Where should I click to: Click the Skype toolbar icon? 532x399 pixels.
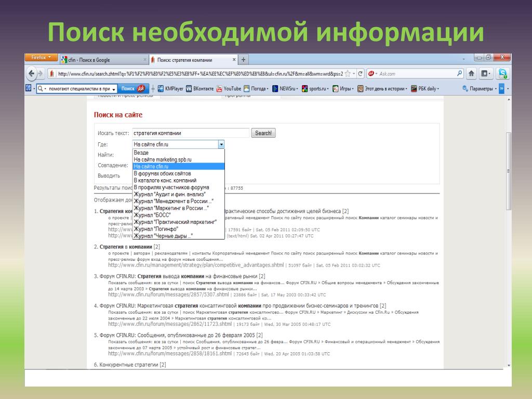[502, 73]
